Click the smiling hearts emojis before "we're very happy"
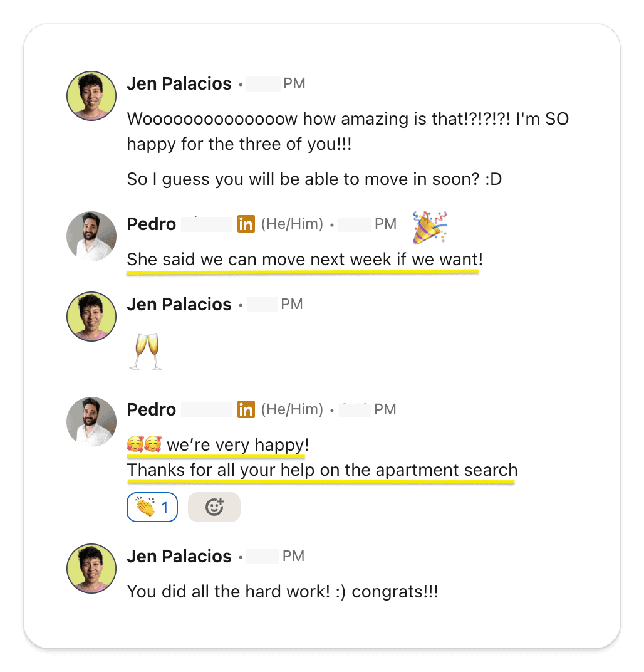Screen dimensions: 644x672 coord(144,446)
